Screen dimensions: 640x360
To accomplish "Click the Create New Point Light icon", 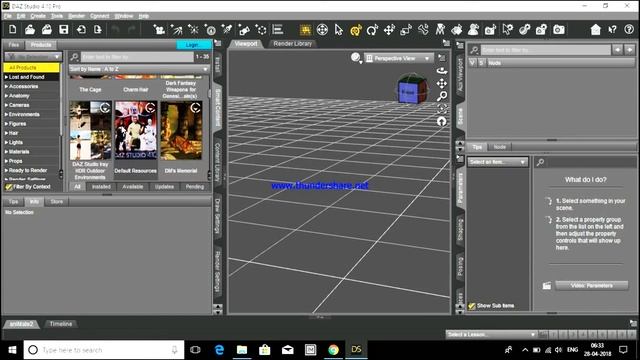I will coord(193,30).
